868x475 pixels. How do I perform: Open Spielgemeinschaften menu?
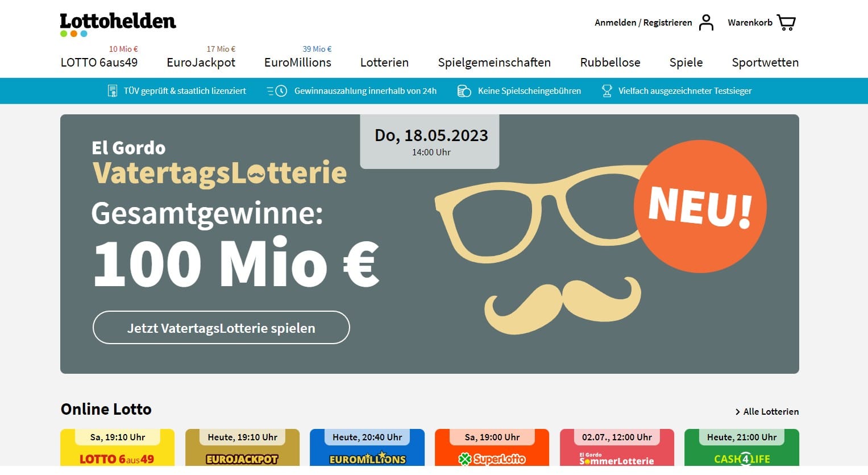click(x=494, y=63)
